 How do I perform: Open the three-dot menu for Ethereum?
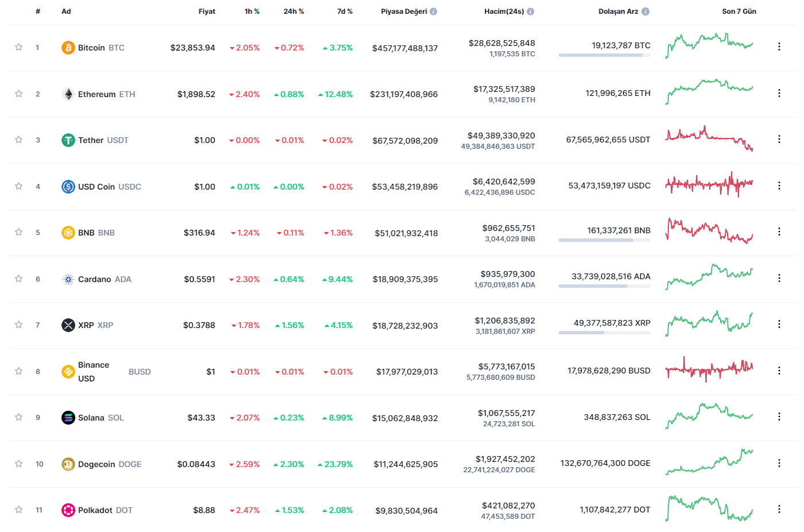pos(779,92)
